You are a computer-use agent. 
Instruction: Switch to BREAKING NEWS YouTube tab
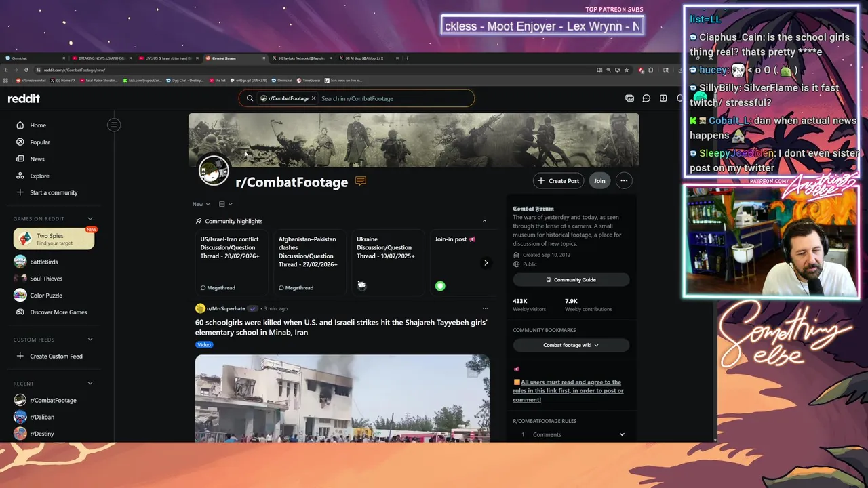pyautogui.click(x=102, y=58)
